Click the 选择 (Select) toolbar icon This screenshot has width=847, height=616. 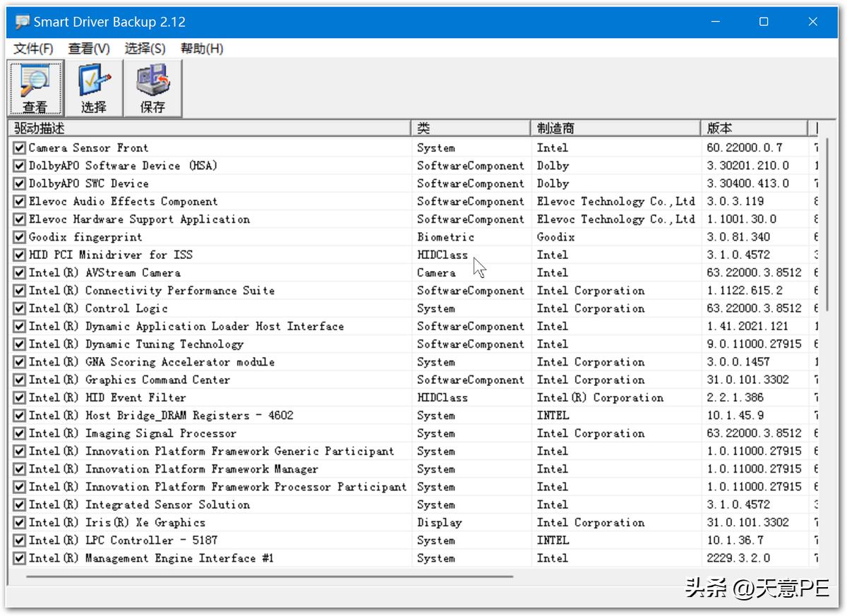click(93, 88)
